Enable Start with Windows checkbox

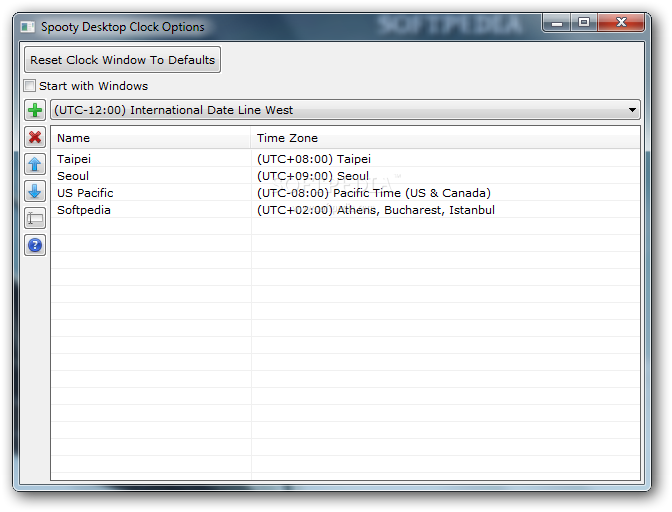30,86
